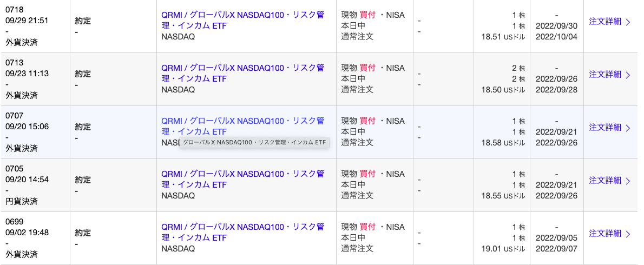Open QRMI ETF link for 09/23 11:13 order

[x=243, y=73]
